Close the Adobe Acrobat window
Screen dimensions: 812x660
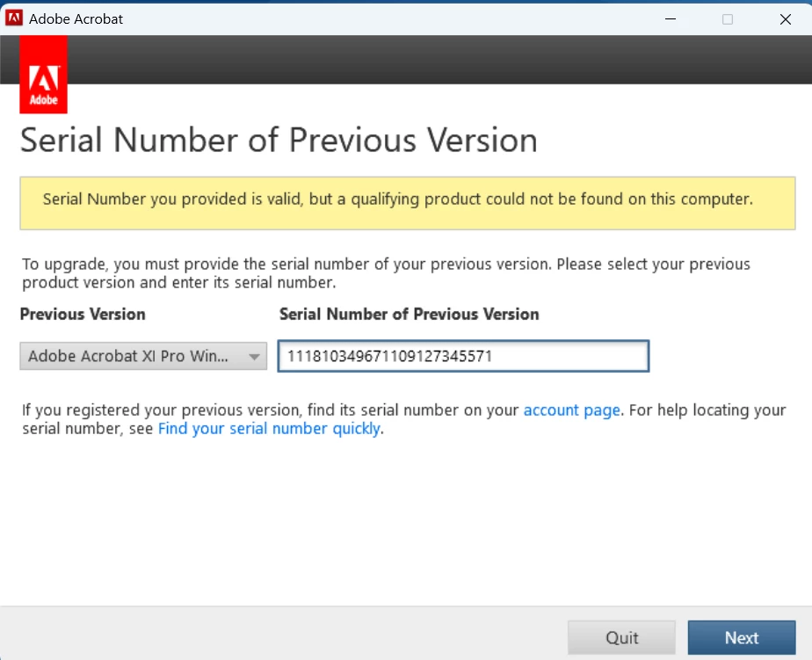pos(786,19)
